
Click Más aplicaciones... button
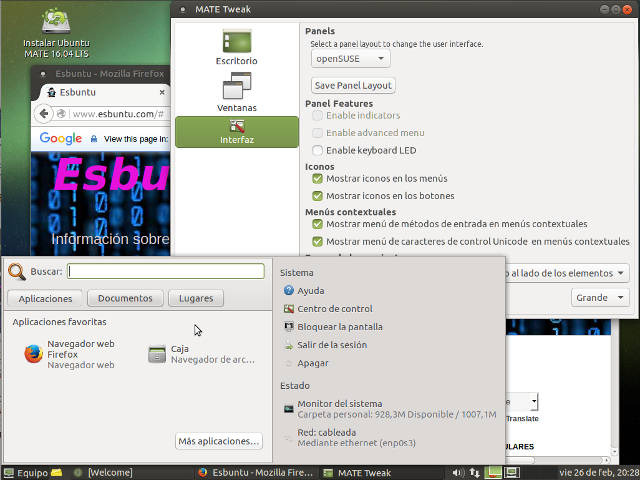pos(219,441)
